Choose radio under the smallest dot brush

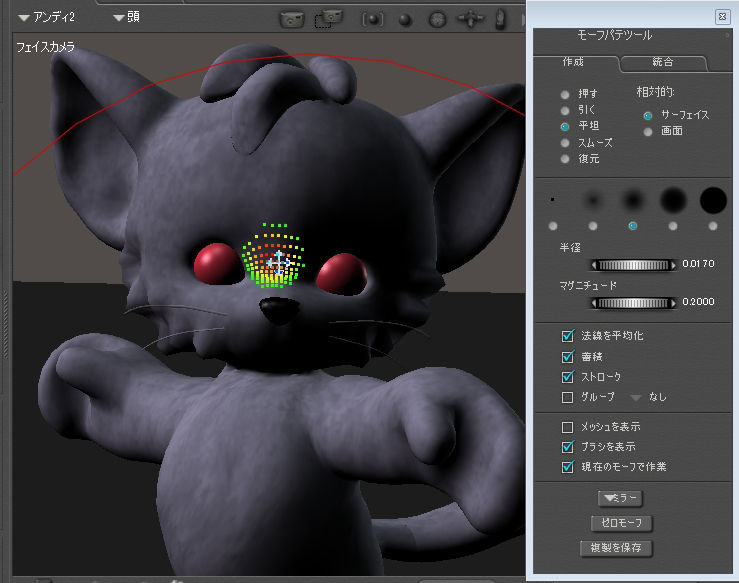click(553, 226)
